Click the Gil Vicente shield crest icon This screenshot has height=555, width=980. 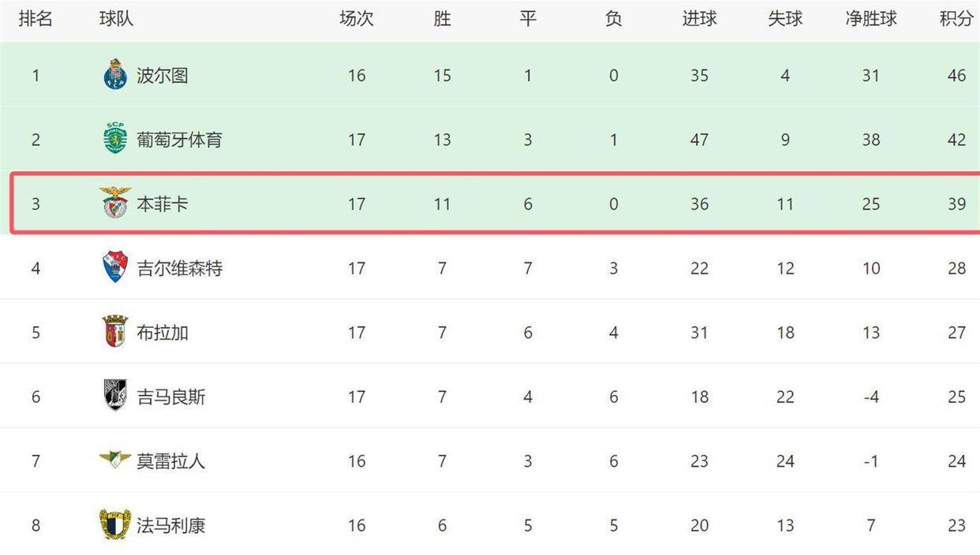pyautogui.click(x=115, y=268)
